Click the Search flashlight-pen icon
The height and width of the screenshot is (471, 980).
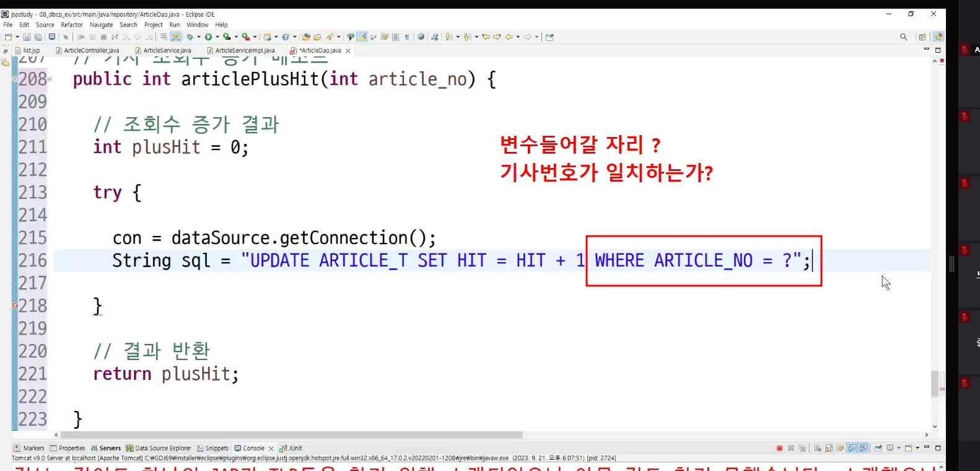coord(330,37)
